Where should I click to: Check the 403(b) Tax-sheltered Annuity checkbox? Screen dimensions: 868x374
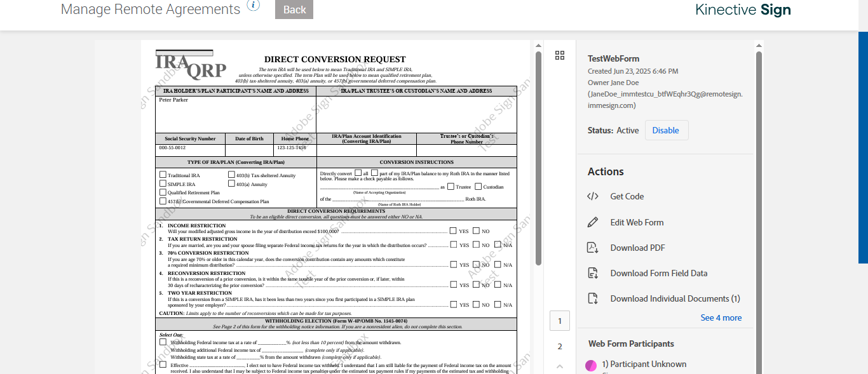coord(231,175)
